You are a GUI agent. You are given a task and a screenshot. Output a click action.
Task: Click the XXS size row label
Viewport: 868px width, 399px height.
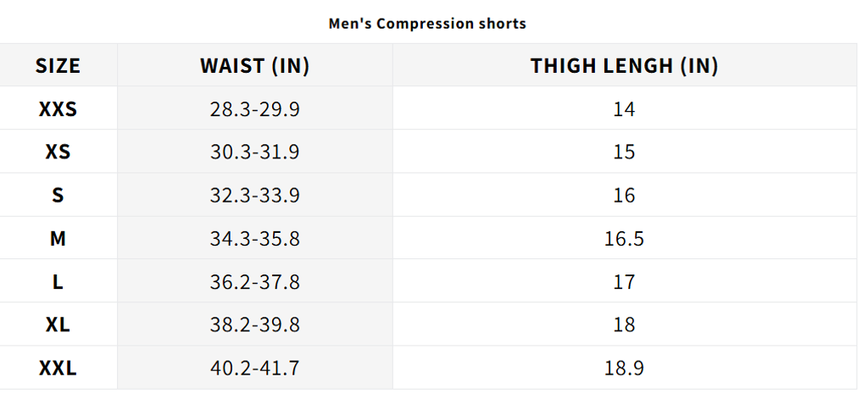point(58,109)
